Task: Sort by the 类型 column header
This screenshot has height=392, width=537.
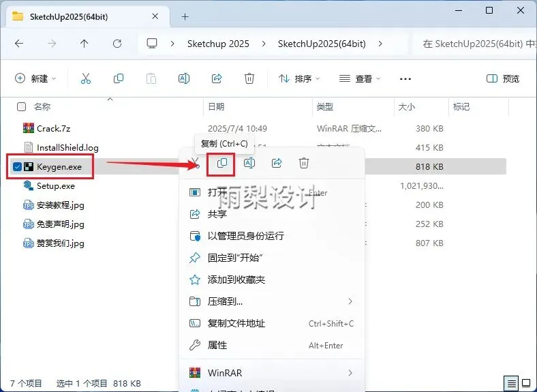Action: click(325, 107)
